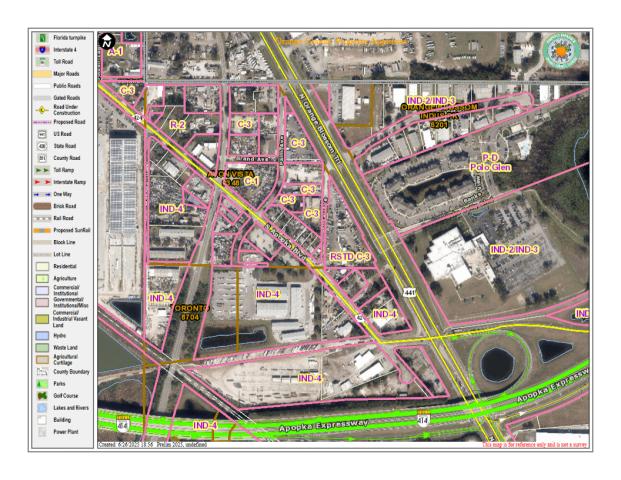Select the Proposed SunRail legend symbol
The width and height of the screenshot is (621, 480).
(43, 230)
